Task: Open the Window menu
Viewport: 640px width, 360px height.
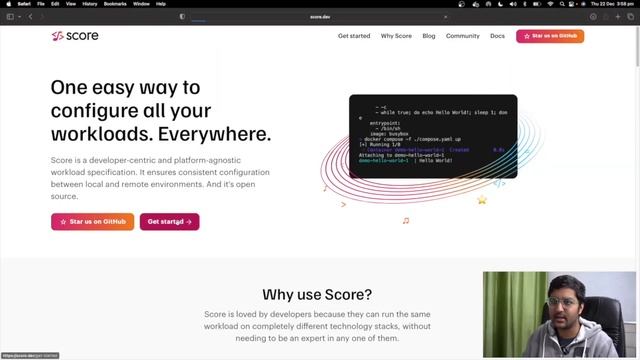Action: click(141, 4)
